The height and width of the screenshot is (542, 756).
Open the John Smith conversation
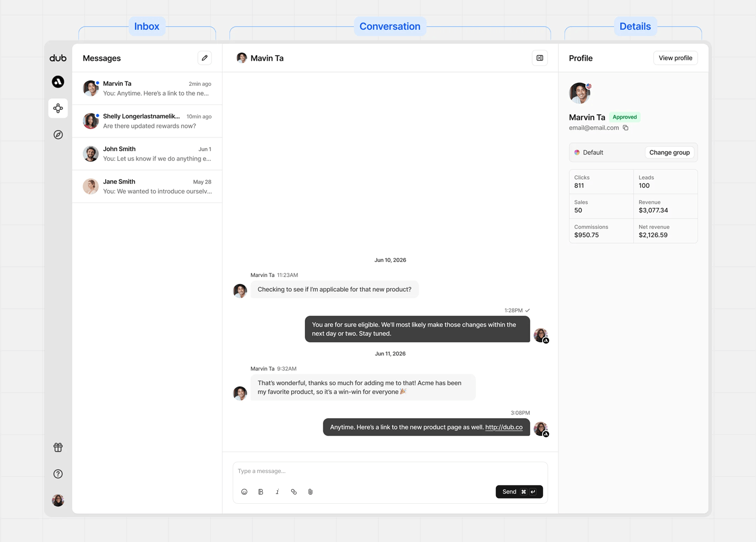147,154
